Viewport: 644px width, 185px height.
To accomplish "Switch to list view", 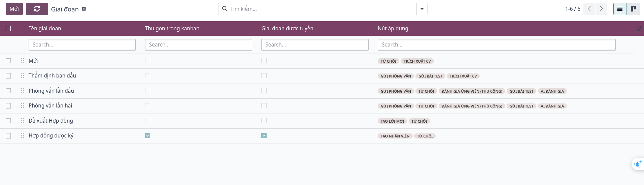I will [620, 9].
